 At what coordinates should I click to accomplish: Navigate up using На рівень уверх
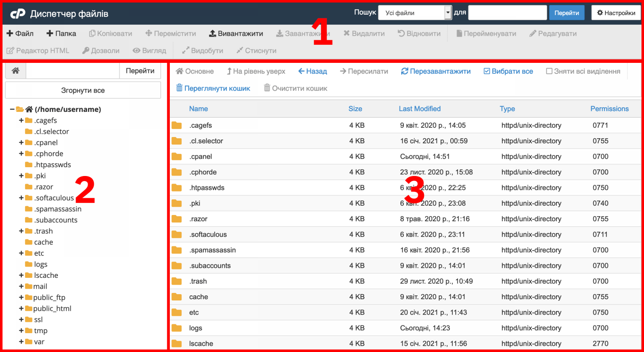click(x=256, y=71)
